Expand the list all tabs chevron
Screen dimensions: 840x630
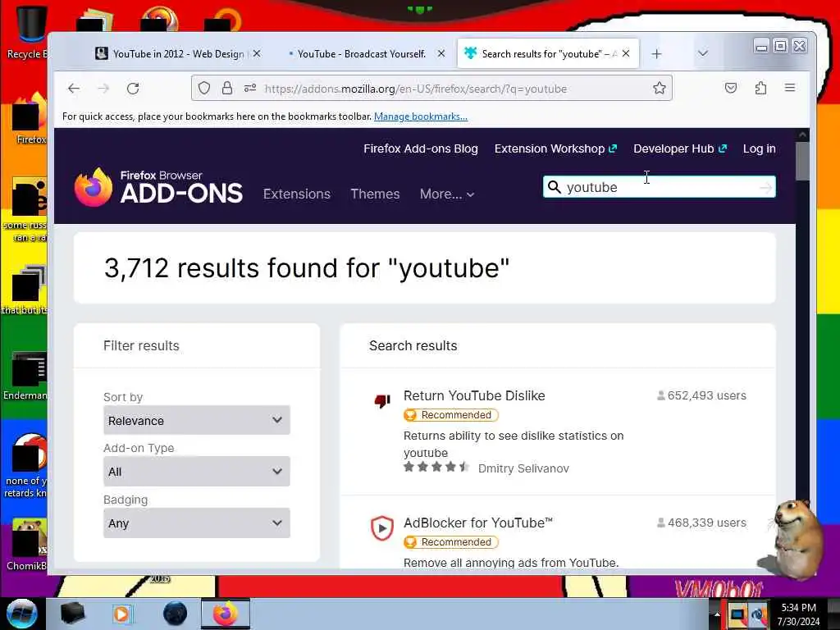(x=703, y=53)
